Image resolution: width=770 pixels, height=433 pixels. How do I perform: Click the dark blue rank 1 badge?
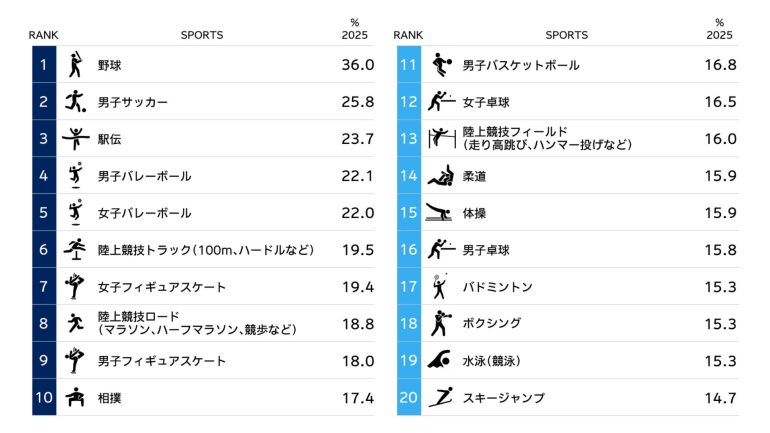(43, 65)
